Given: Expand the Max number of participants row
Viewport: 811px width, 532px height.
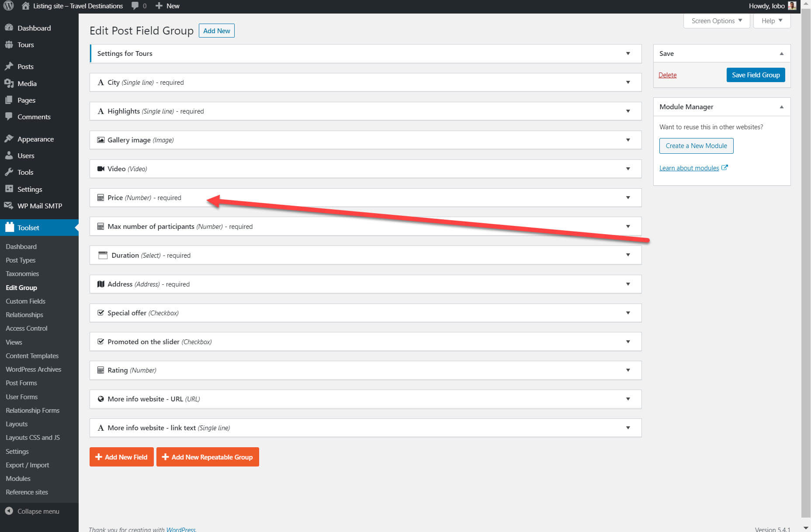Looking at the screenshot, I should tap(628, 226).
